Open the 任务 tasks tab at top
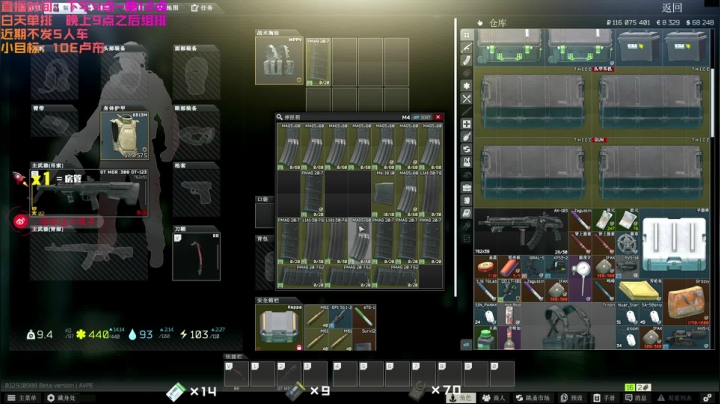 (202, 8)
